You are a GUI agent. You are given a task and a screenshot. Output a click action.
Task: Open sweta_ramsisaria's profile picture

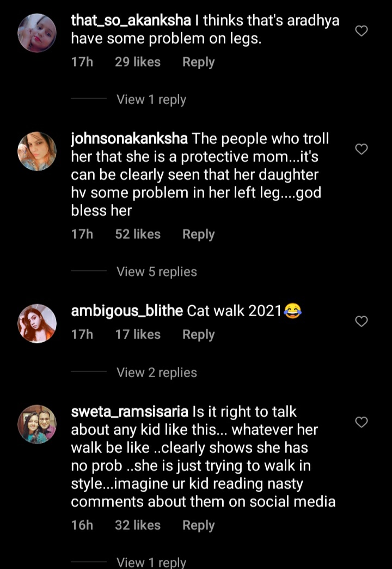click(x=37, y=424)
